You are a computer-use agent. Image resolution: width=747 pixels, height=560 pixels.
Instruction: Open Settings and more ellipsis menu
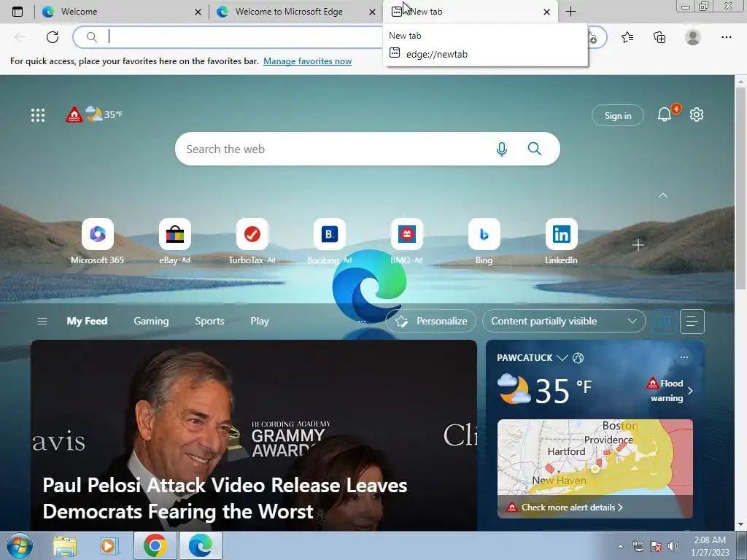click(726, 37)
